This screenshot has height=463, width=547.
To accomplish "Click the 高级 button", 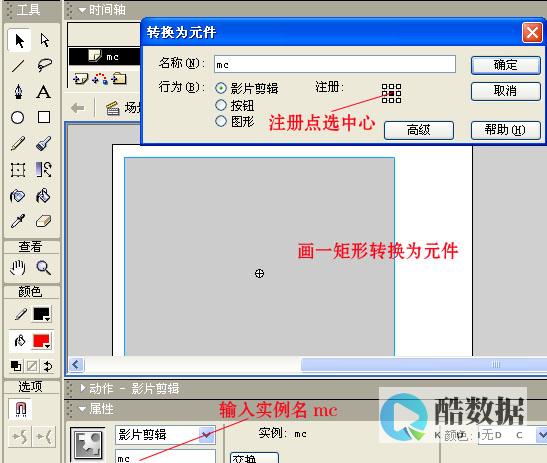I will click(419, 130).
